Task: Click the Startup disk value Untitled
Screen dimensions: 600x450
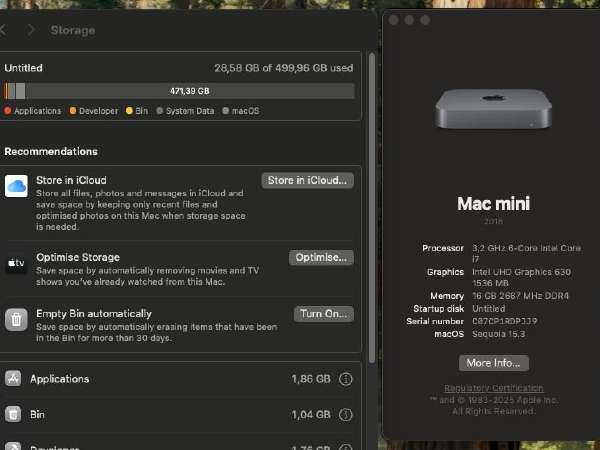Action: [x=489, y=308]
